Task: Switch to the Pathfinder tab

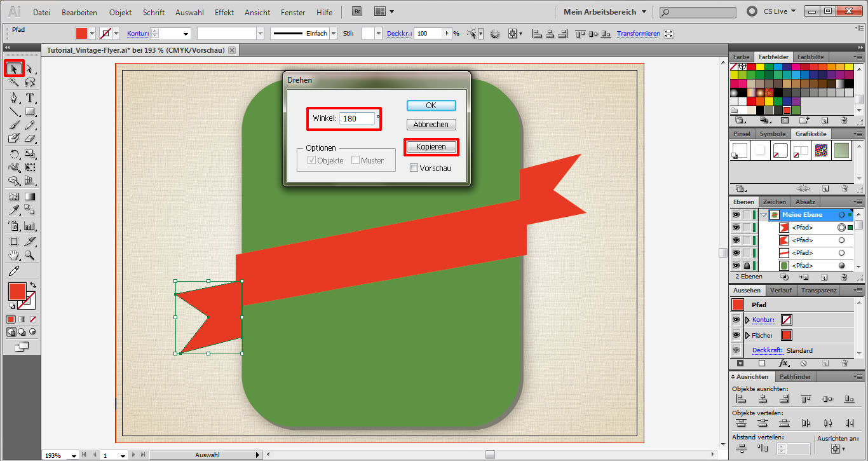Action: [795, 377]
